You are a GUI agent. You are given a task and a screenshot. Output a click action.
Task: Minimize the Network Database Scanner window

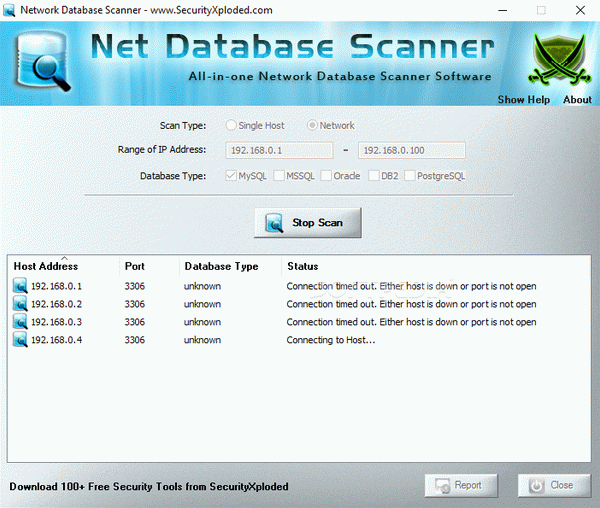point(503,10)
